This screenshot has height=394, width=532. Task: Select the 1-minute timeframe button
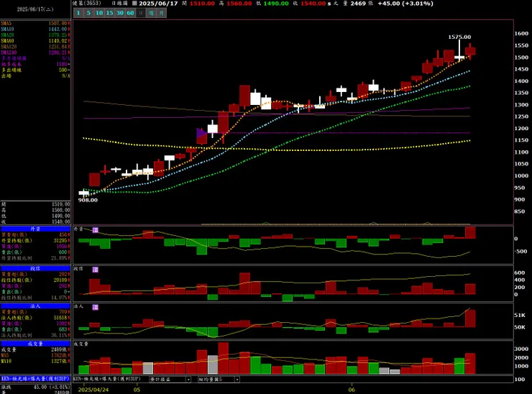pyautogui.click(x=78, y=13)
